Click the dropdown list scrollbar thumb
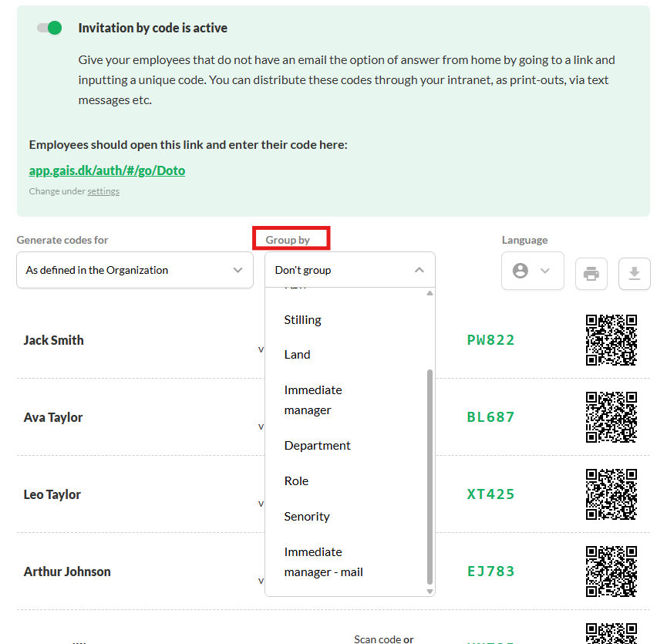657x644 pixels. coord(430,477)
